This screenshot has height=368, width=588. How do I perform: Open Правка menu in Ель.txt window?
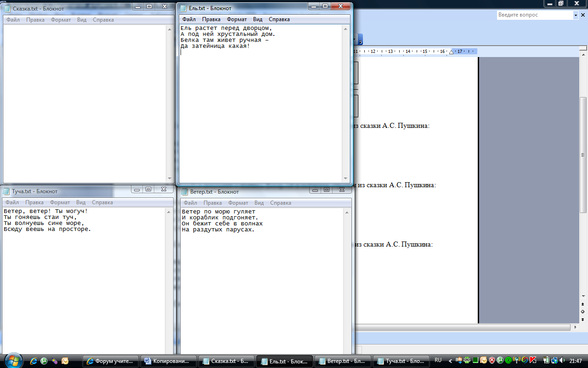pos(211,19)
